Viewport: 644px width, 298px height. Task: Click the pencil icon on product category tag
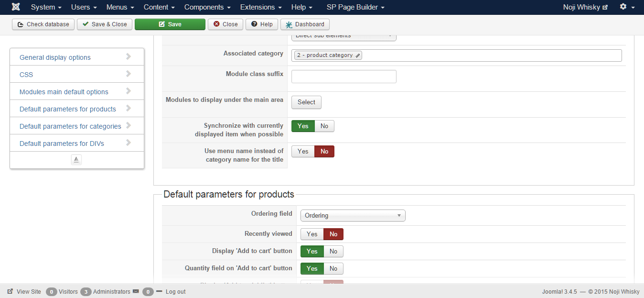tap(358, 55)
